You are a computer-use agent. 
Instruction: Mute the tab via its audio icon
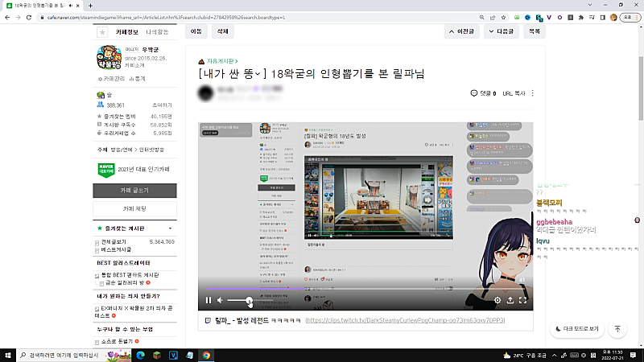71,6
